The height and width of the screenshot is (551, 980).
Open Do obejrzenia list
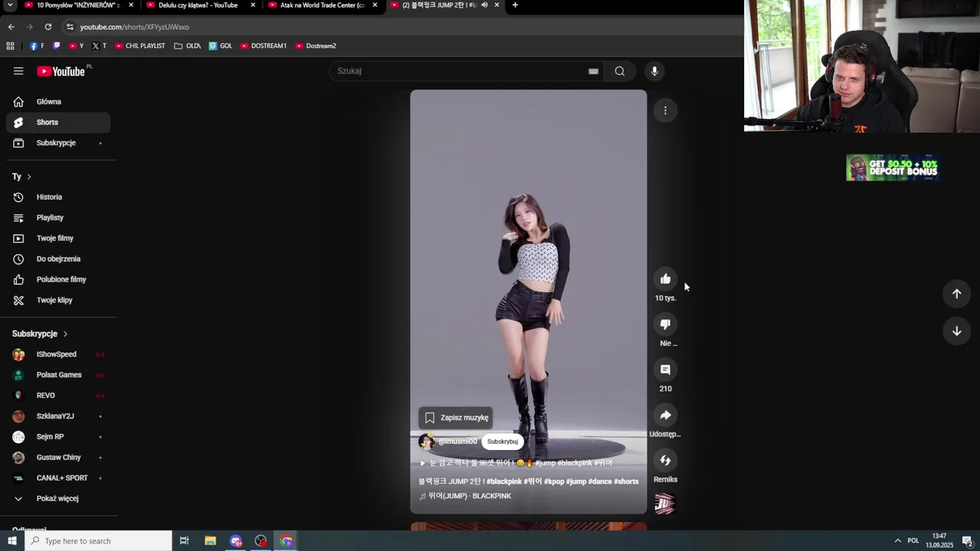[58, 259]
